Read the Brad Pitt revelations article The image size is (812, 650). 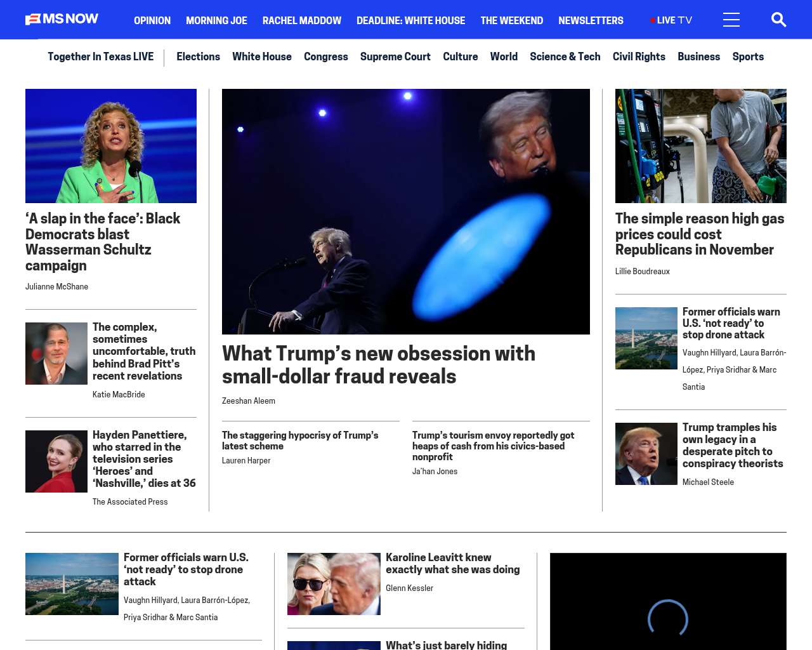(144, 351)
